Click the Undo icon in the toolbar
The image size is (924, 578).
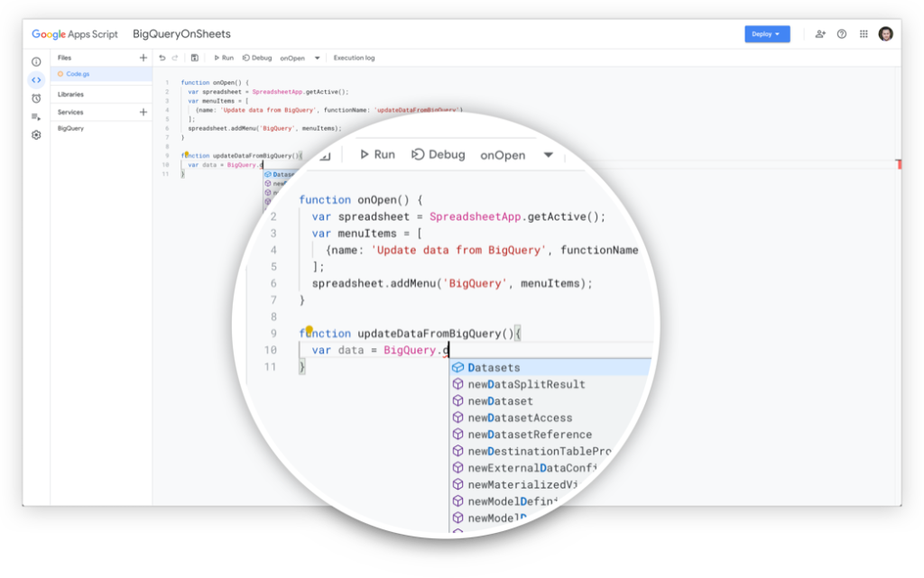click(162, 58)
